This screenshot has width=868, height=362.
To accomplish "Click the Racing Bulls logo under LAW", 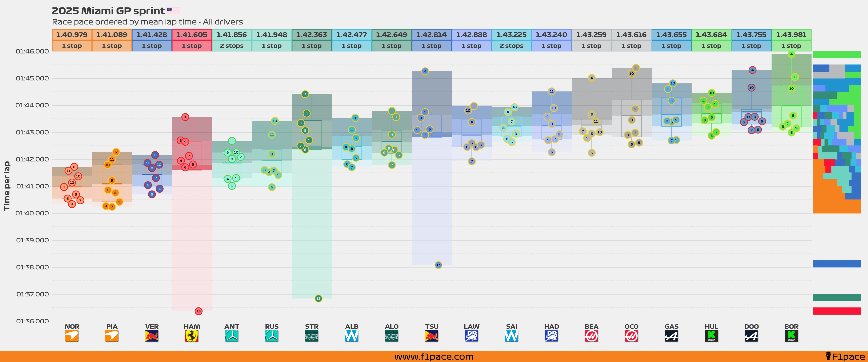I will [x=471, y=336].
